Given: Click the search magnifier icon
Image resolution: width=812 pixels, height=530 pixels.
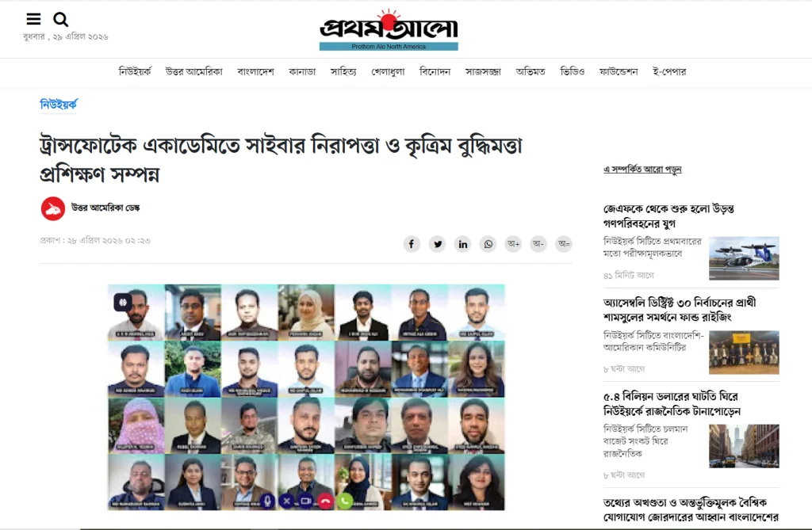Looking at the screenshot, I should coord(60,20).
